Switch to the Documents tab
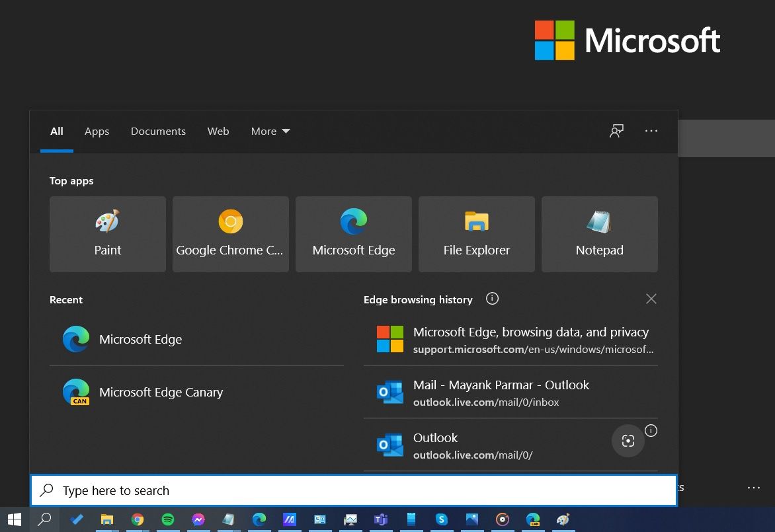Viewport: 775px width, 532px height. [158, 131]
